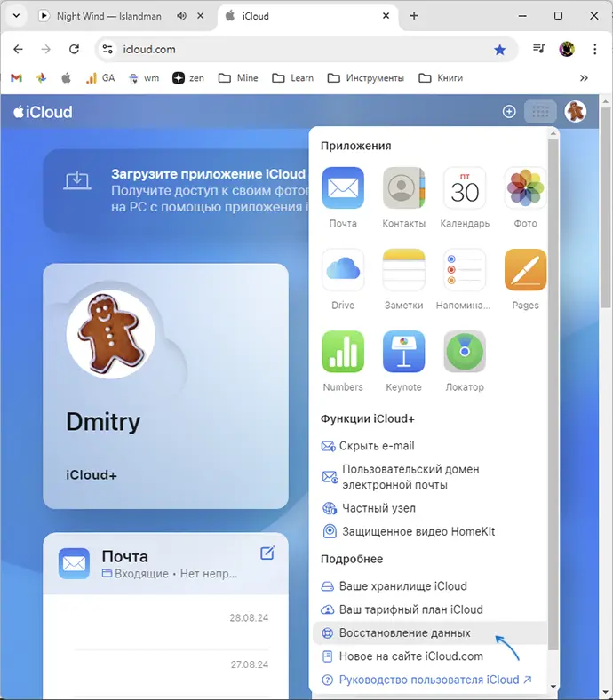Open Chrome three-dot menu

click(x=594, y=49)
